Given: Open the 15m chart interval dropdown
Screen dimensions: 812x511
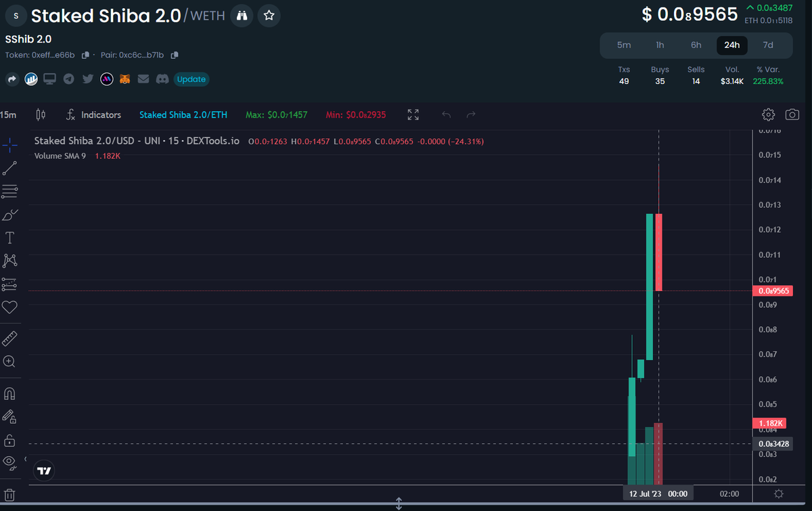Looking at the screenshot, I should 9,115.
